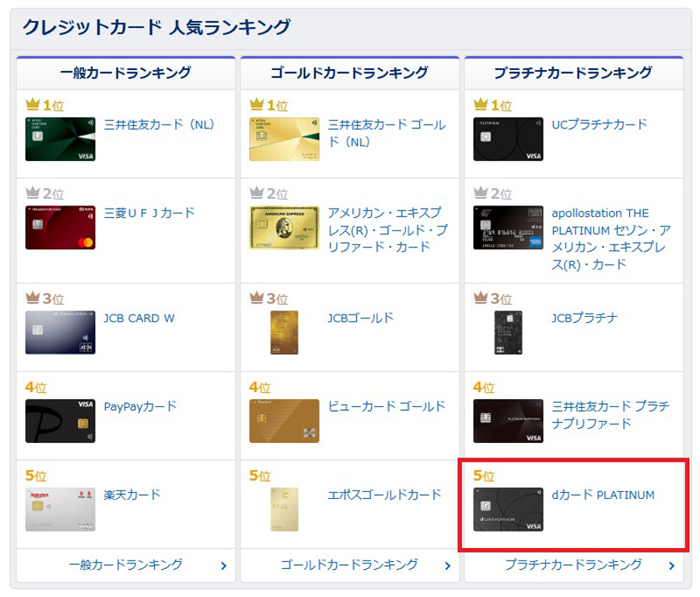
Task: Open the アメリカン・エキスプレス ゴールド・プリファード link
Action: [387, 230]
